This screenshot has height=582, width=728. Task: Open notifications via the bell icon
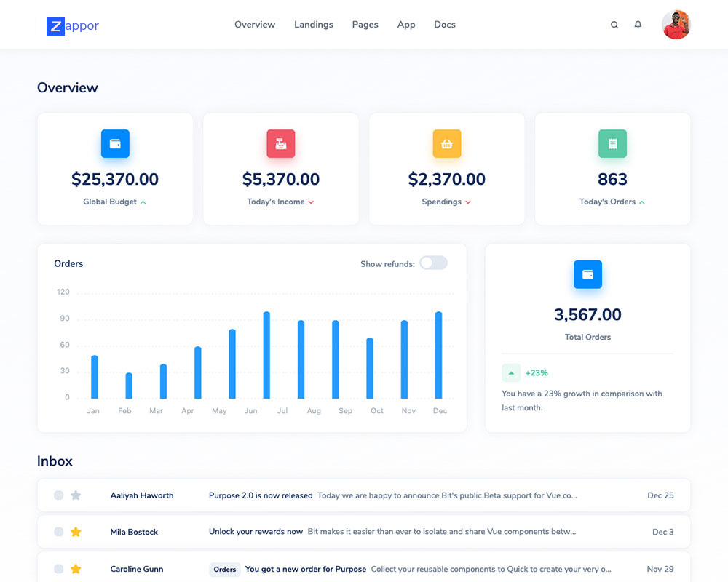click(638, 25)
